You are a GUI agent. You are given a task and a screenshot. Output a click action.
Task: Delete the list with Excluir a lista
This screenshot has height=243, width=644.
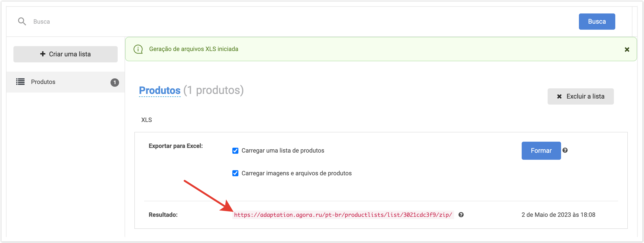click(x=580, y=96)
